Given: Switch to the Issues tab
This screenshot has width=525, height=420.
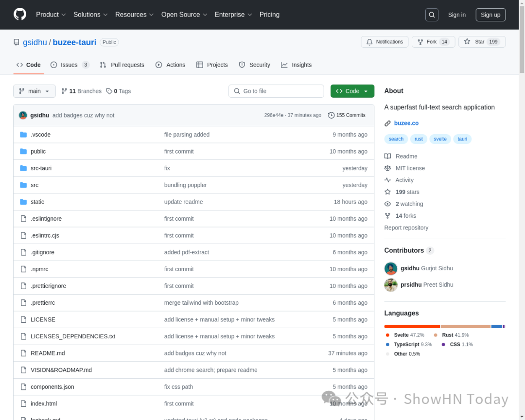Looking at the screenshot, I should tap(70, 65).
